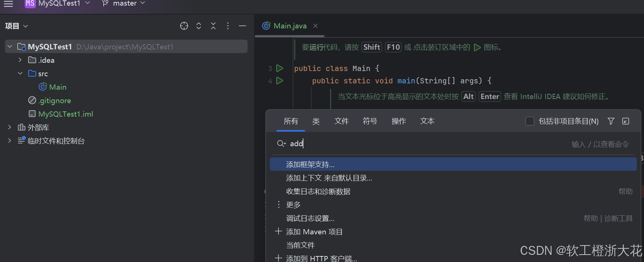Choose 添加上下文 来自默认目录... result
The image size is (644, 262).
pos(453,178)
